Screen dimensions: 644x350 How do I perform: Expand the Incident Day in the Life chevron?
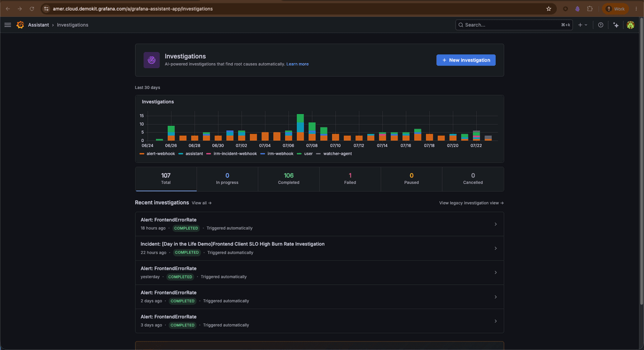click(x=496, y=249)
